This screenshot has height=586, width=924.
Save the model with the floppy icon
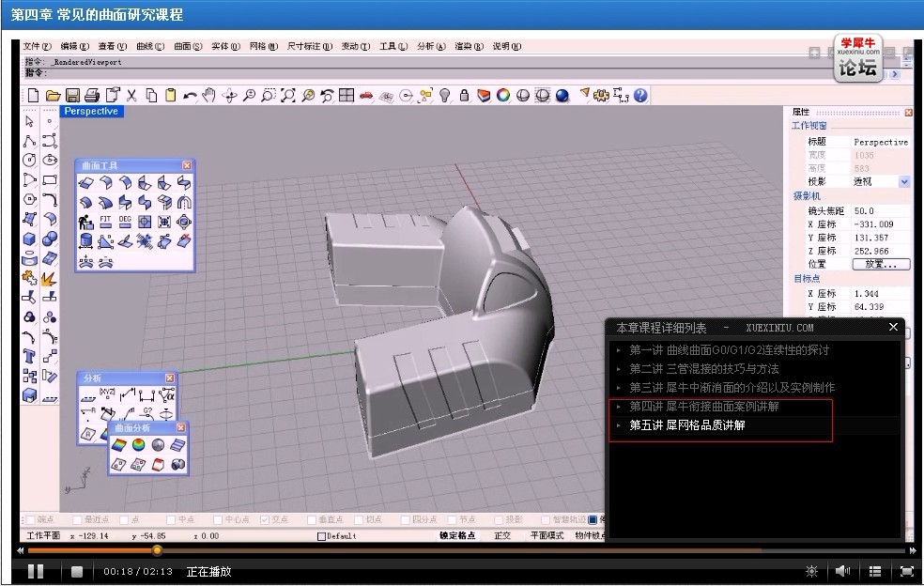click(x=72, y=96)
